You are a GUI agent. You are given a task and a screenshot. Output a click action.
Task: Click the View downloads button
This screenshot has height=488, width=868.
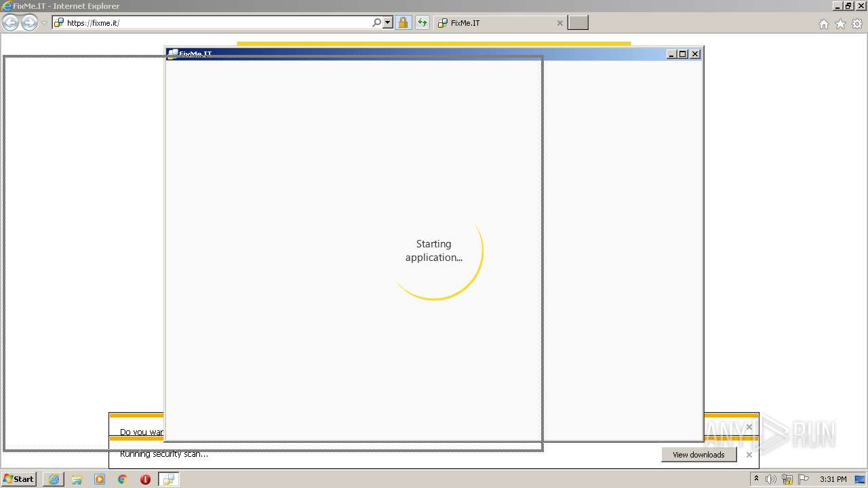[x=698, y=455]
